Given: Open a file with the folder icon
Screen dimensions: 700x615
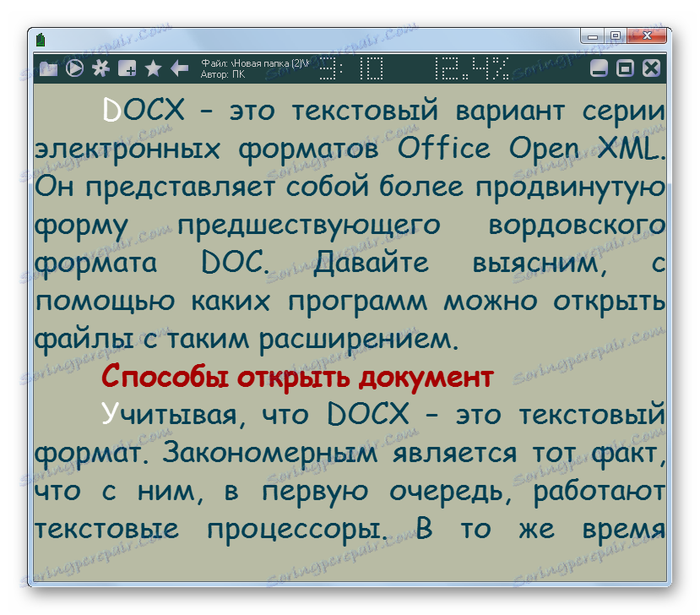Looking at the screenshot, I should 48,68.
